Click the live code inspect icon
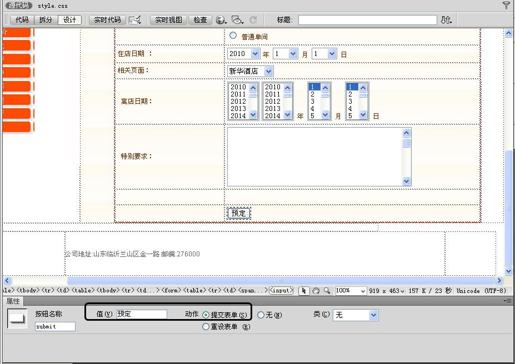The width and height of the screenshot is (515, 364). pos(135,20)
